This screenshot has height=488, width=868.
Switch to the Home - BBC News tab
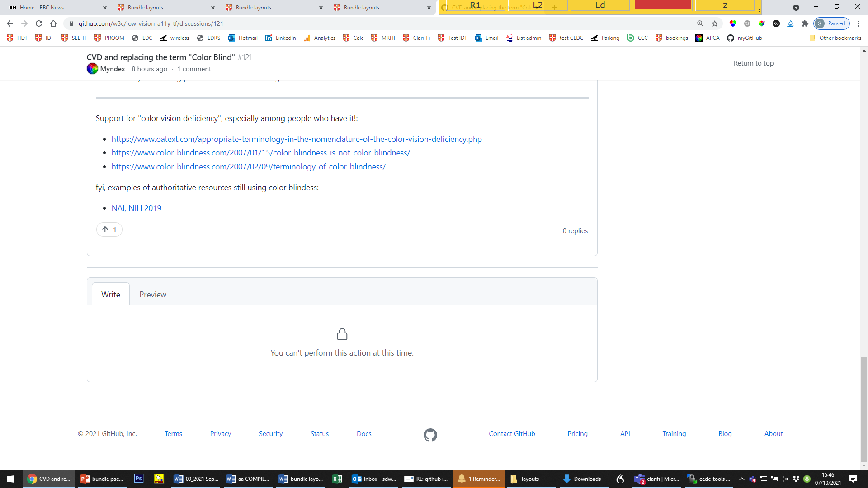point(54,8)
